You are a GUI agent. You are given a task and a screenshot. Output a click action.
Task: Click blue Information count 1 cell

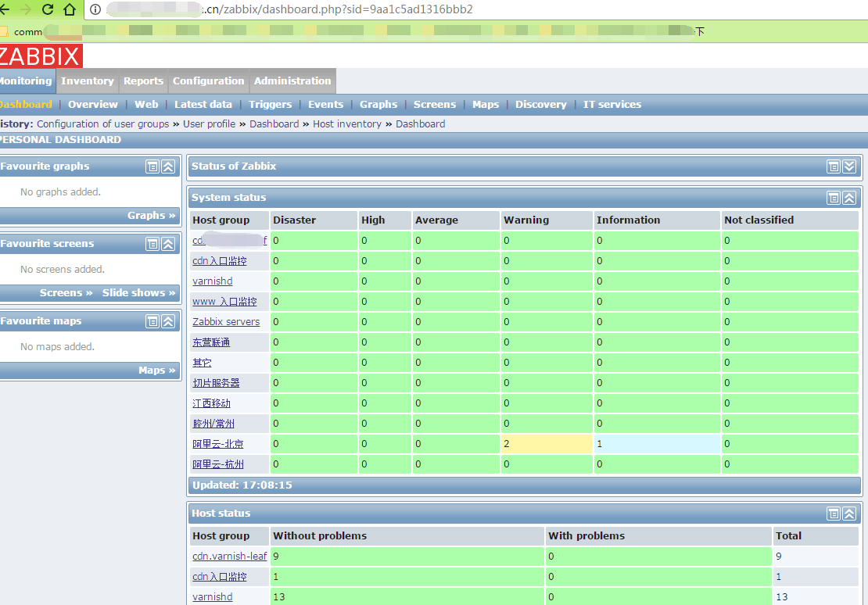[657, 444]
